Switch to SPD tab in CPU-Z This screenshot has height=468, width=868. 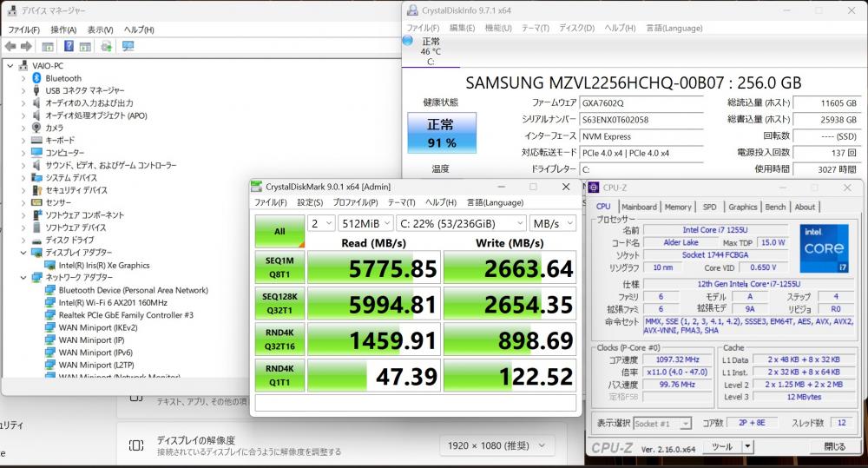[710, 207]
